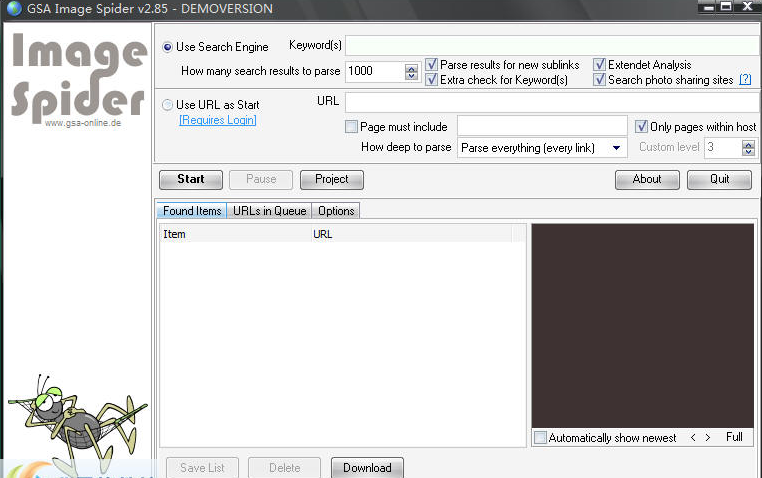
Task: Click the Pause button
Action: 261,179
